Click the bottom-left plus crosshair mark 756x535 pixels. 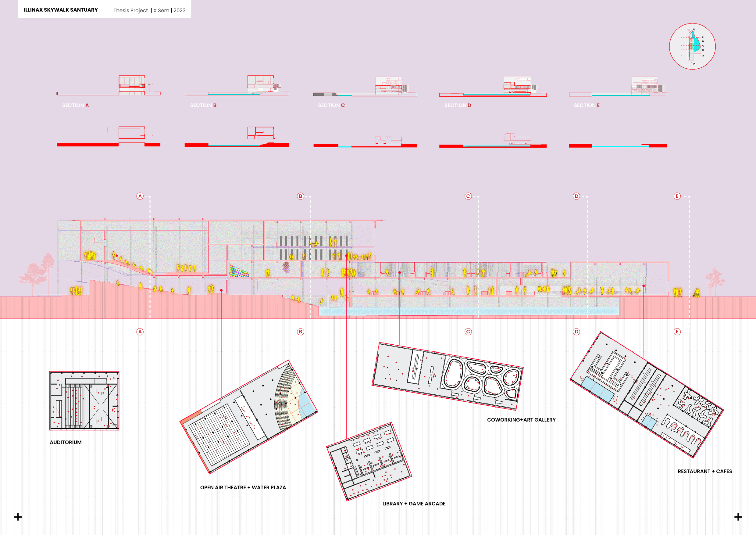(18, 517)
